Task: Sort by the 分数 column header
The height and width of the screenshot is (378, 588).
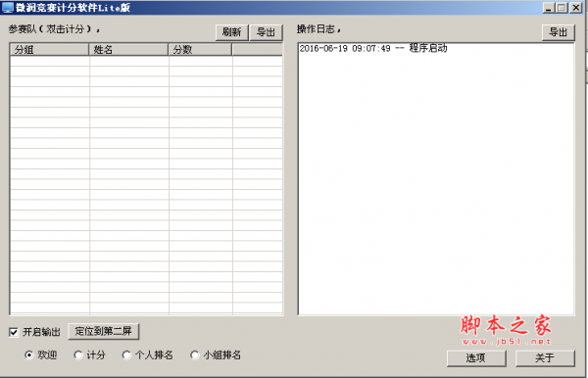Action: (200, 49)
